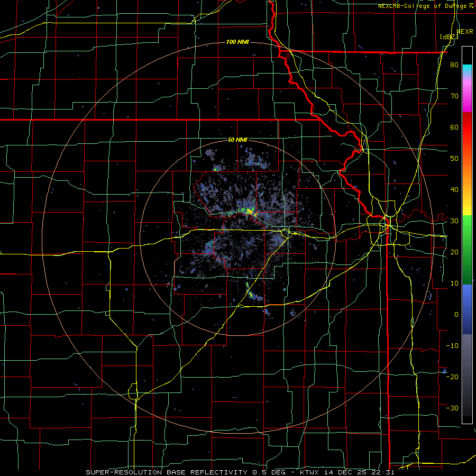Click the 60 value on the dBZ scale
Viewport: 476px width, 476px height.
point(454,127)
